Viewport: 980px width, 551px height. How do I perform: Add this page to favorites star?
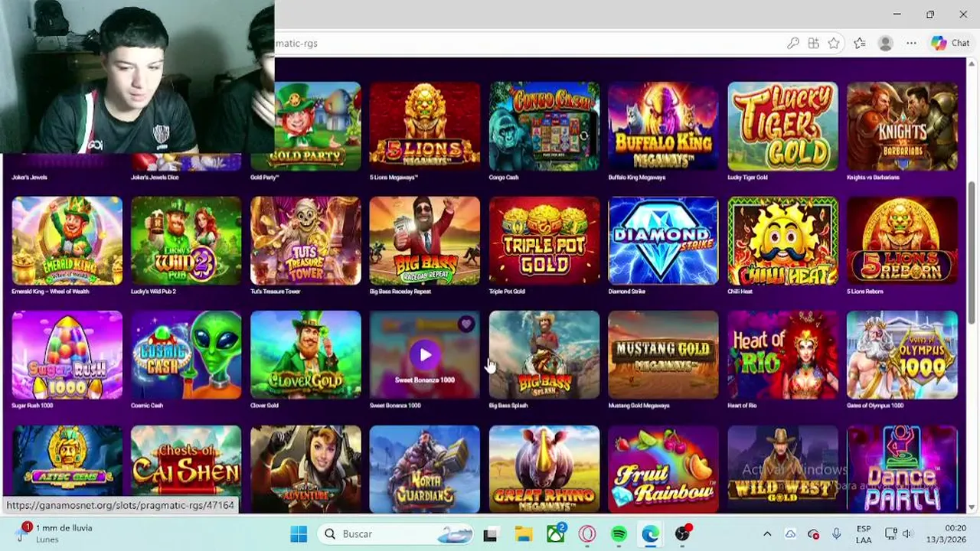(834, 44)
